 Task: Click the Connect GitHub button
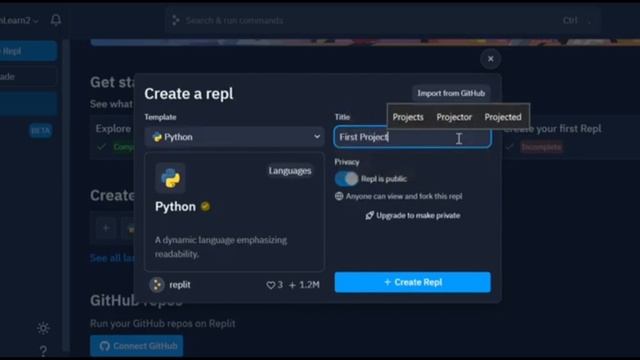tap(137, 346)
